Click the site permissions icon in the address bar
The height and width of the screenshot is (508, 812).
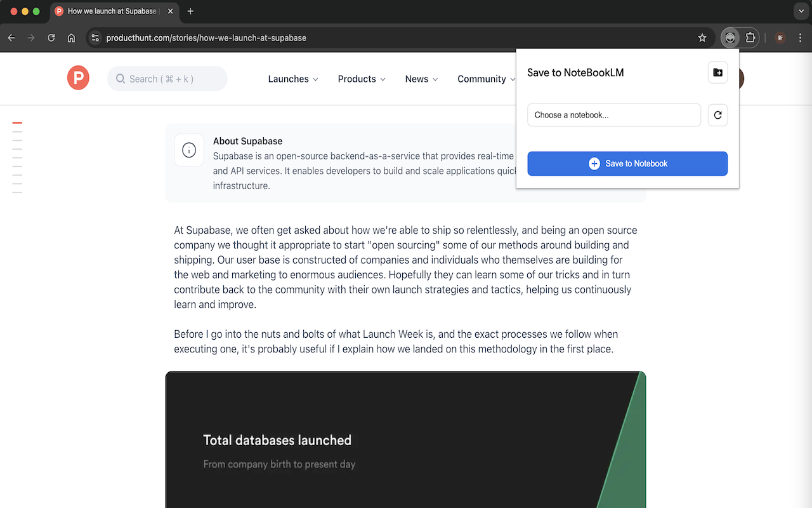pos(95,37)
